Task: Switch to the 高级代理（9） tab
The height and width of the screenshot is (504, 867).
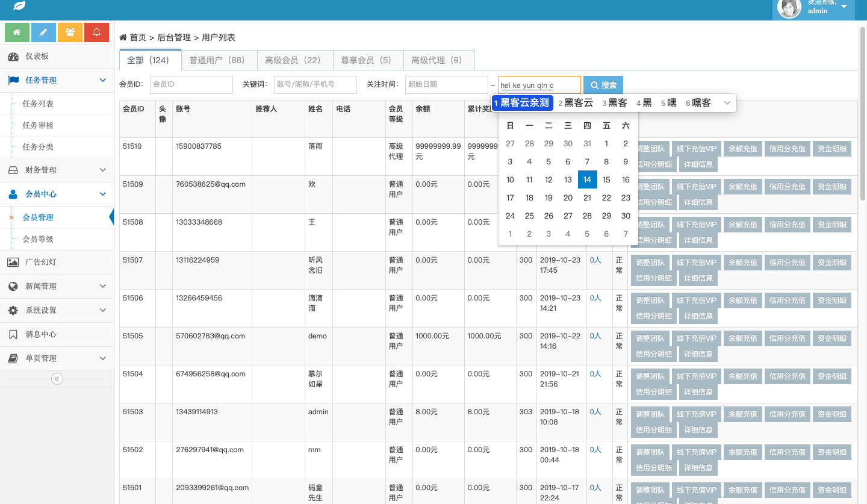Action: (437, 60)
